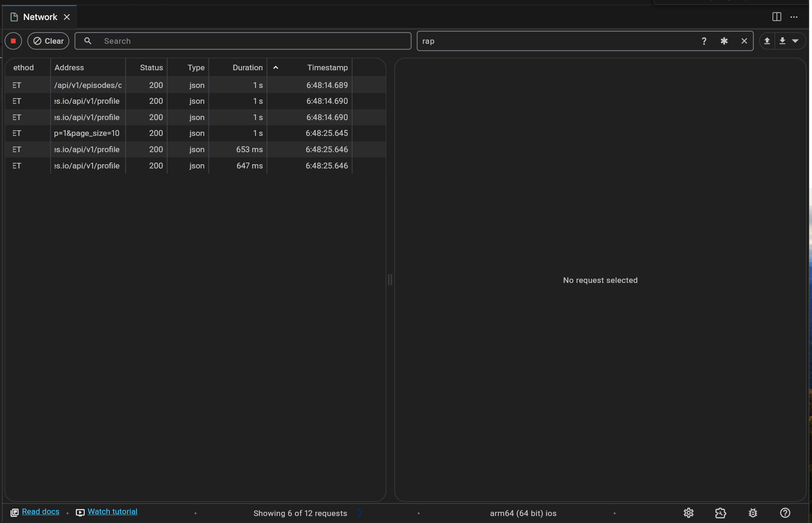The width and height of the screenshot is (812, 523).
Task: Select the p=1&page_size=10 request row
Action: point(195,133)
